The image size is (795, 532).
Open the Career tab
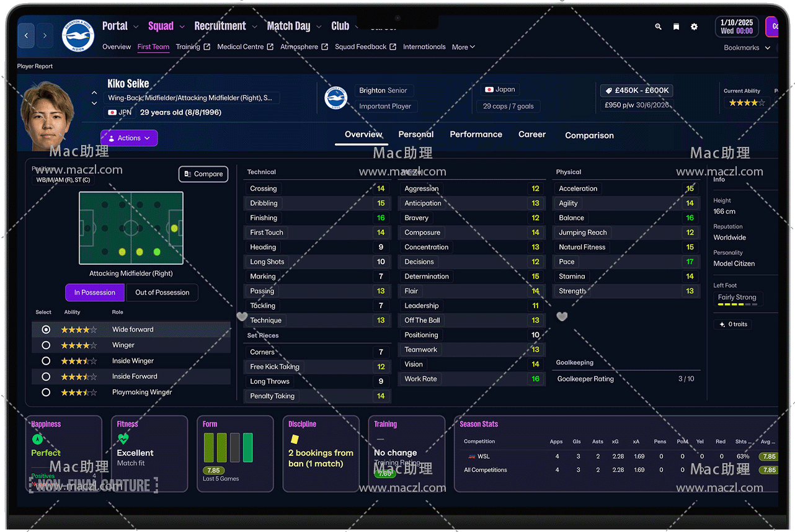click(531, 135)
